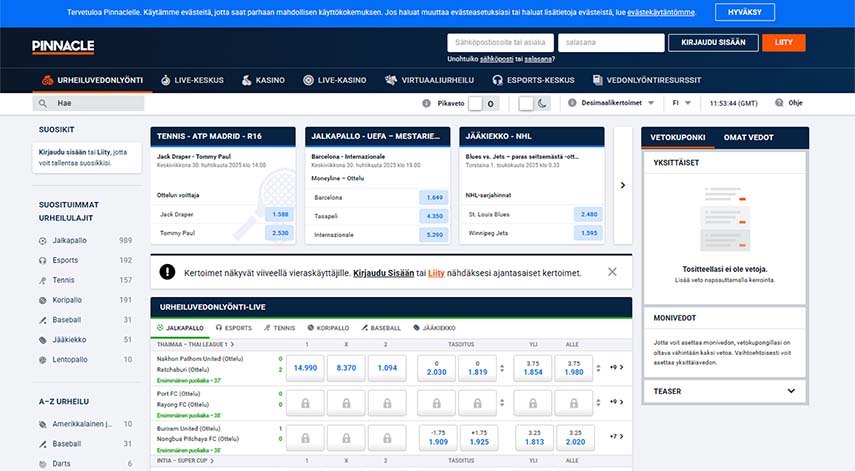The width and height of the screenshot is (855, 471).
Task: Open Baseball in A-Z urheilu list
Action: click(x=86, y=444)
